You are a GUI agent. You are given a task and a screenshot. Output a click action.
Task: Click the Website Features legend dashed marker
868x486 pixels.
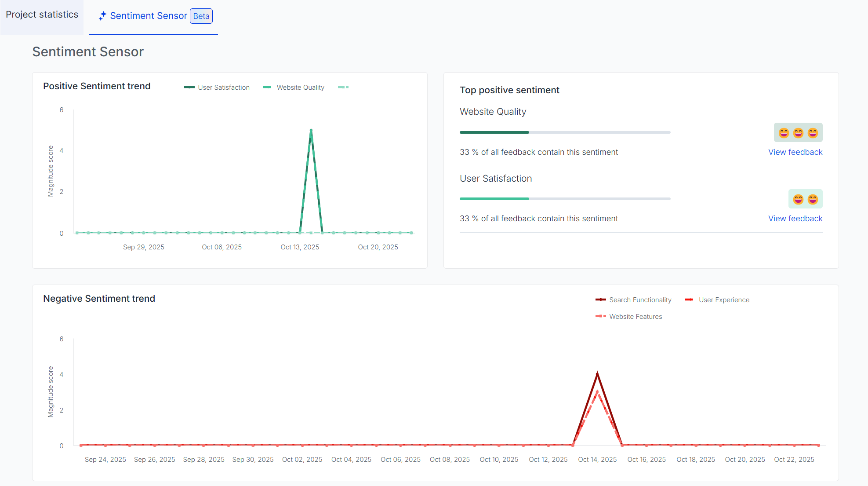[x=600, y=316]
